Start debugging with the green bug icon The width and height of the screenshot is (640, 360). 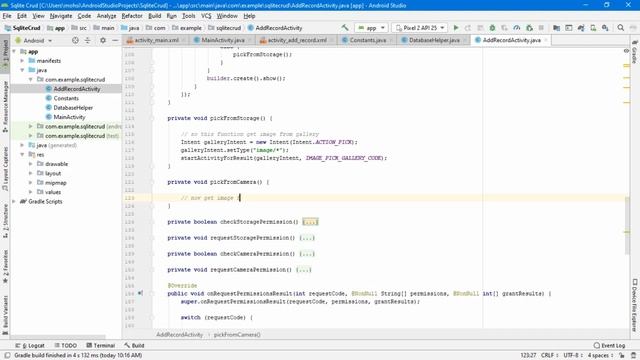(x=492, y=28)
